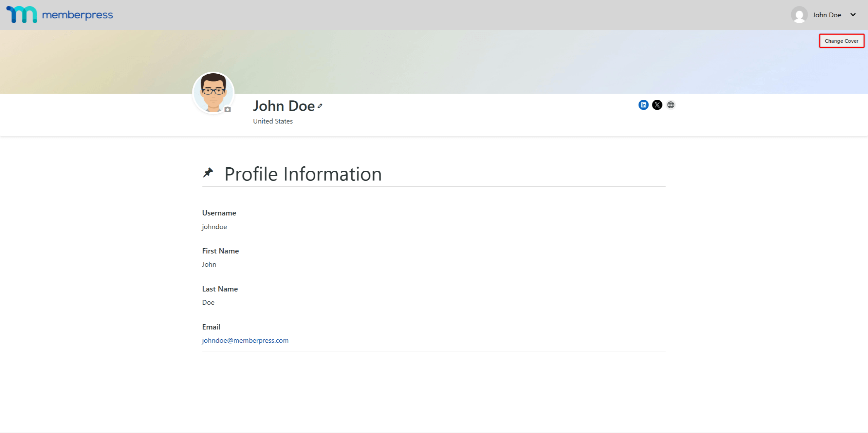Click John Doe's cartoon profile picture

click(213, 92)
